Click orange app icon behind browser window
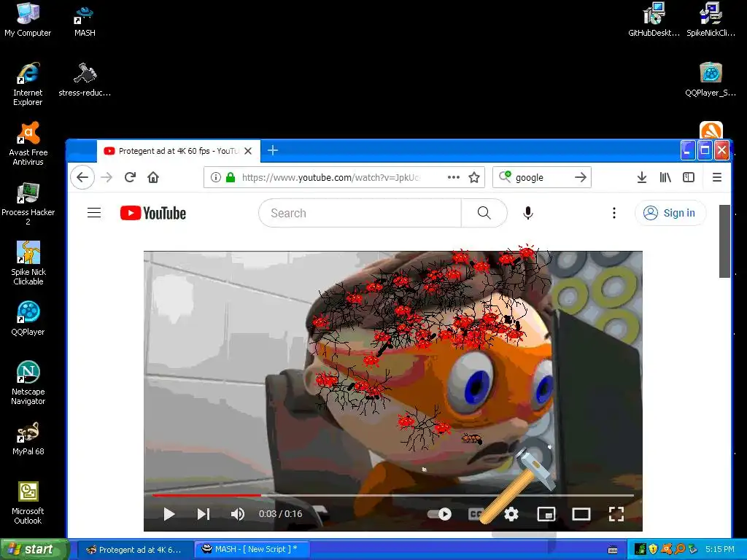 coord(711,130)
